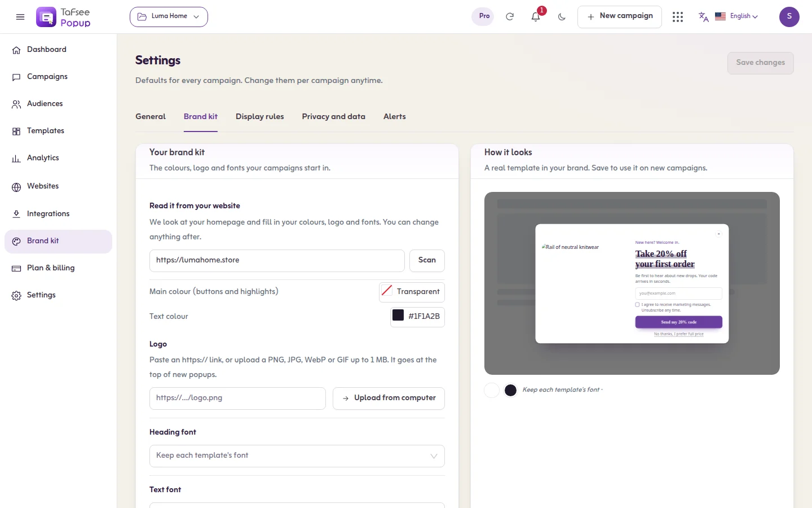Click the Save changes button
The image size is (812, 508).
pos(761,63)
